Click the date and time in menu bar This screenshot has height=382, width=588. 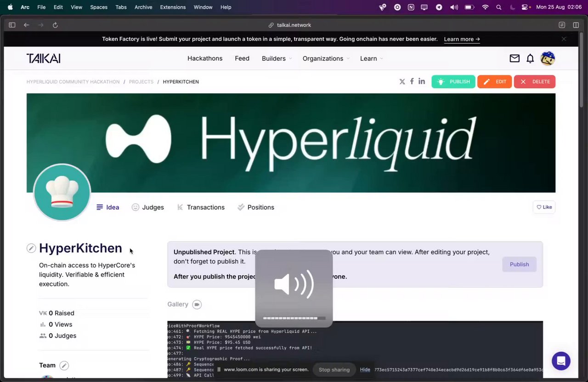pyautogui.click(x=559, y=7)
